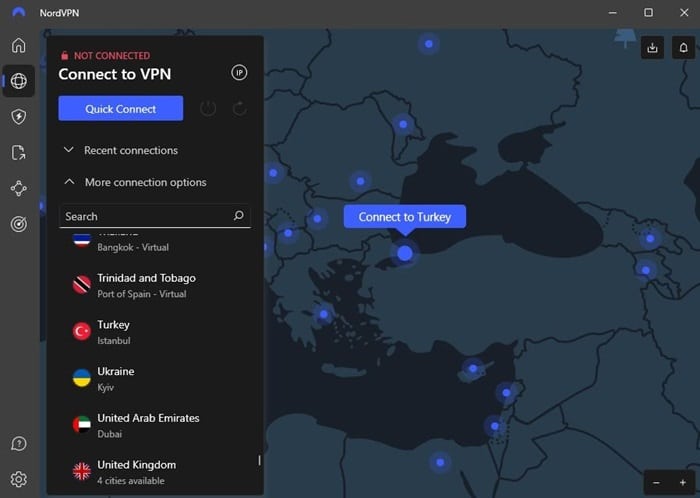Zoom out the map with minus
This screenshot has height=498, width=700.
(x=656, y=482)
